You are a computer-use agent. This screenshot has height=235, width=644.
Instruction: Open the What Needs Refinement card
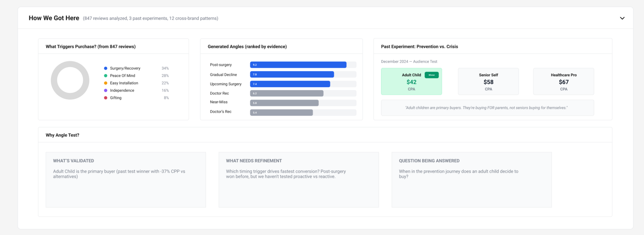(299, 180)
